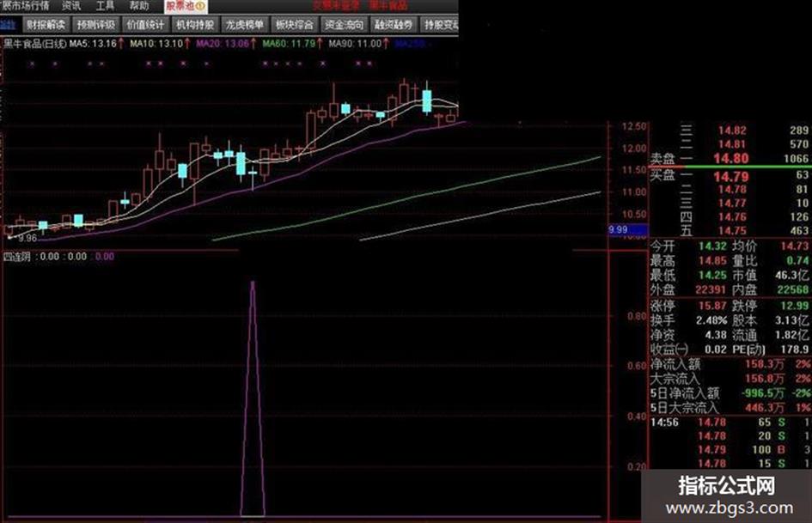Click the 外盘 value 22391
The image size is (812, 523).
[711, 290]
